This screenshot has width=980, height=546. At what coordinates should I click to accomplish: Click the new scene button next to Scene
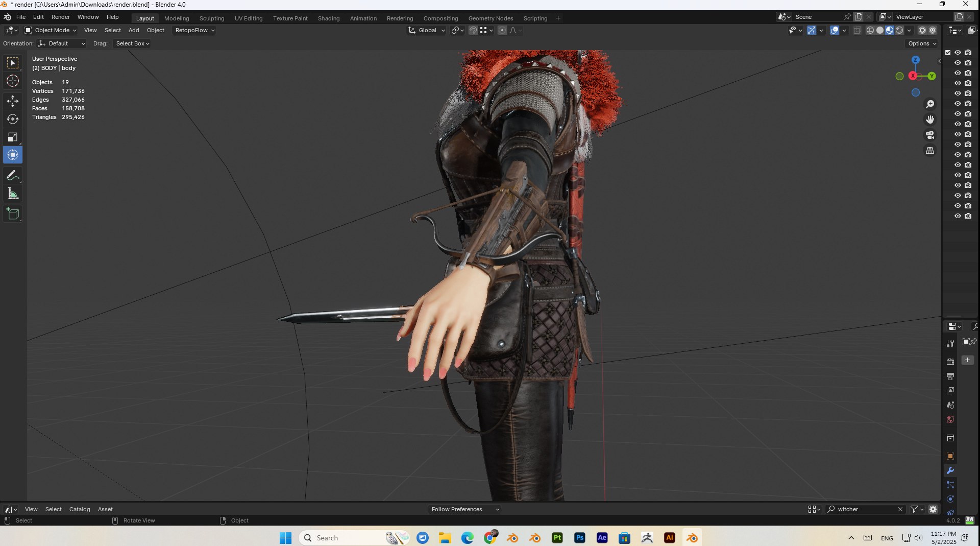(x=859, y=17)
